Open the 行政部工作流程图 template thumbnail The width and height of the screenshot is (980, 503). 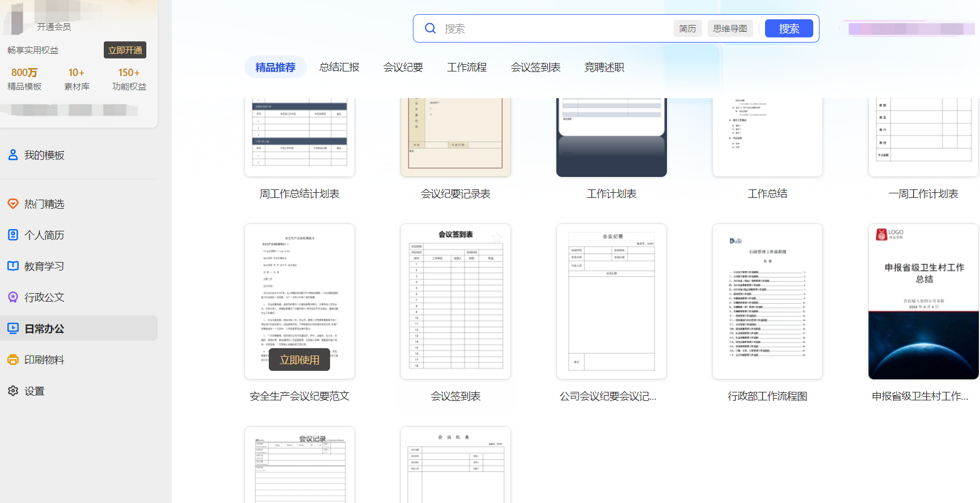[x=767, y=301]
